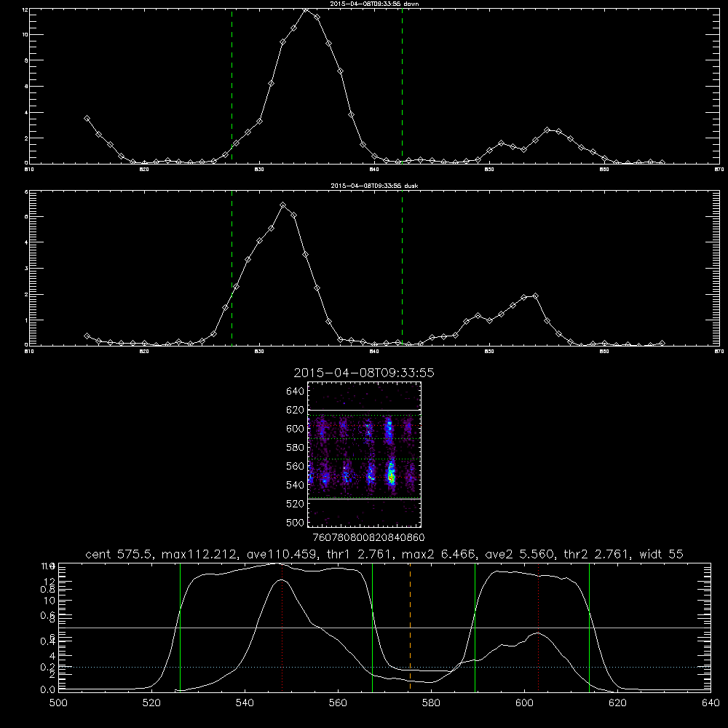
Task: Click red dotted line near 548 in bottom plot
Action: [x=282, y=626]
